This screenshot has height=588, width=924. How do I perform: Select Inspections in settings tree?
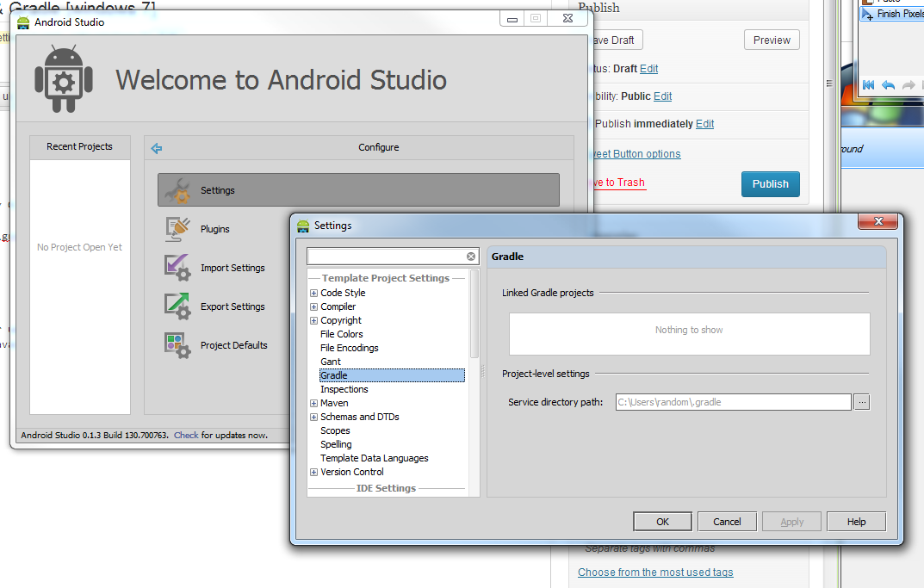pos(344,389)
